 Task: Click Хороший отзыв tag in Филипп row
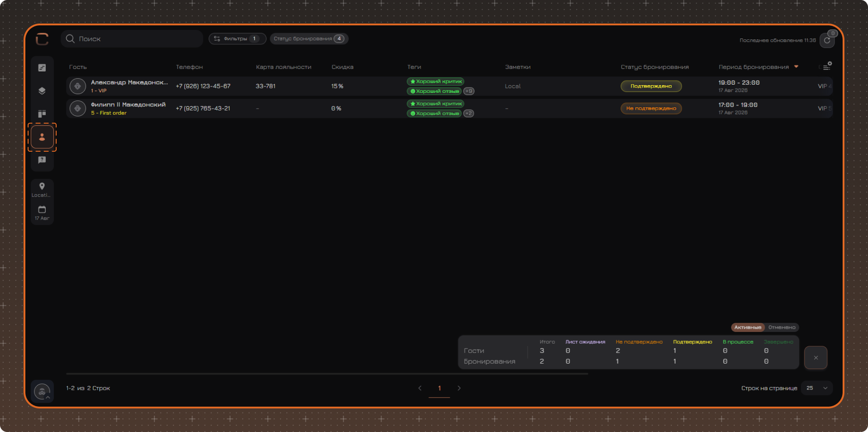(434, 113)
